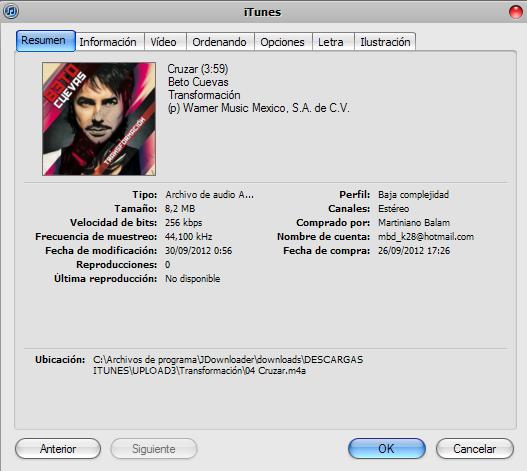Screen dimensions: 527x471
Task: Click the Beto Cuevas album artwork
Action: pos(99,119)
